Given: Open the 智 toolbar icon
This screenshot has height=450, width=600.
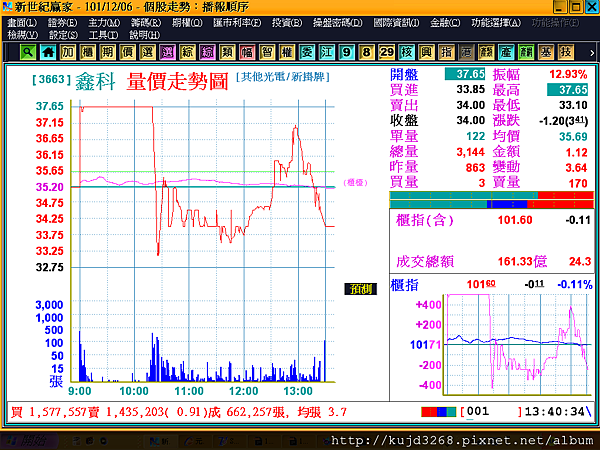Looking at the screenshot, I should [x=267, y=52].
